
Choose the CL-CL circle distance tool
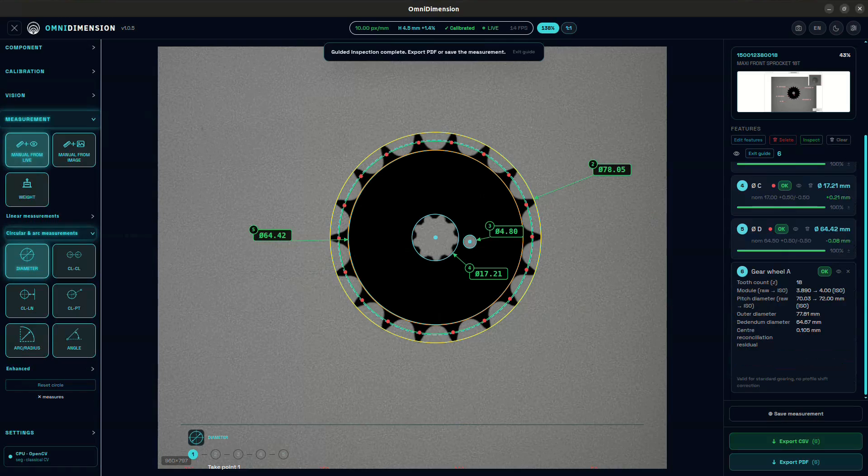tap(74, 261)
